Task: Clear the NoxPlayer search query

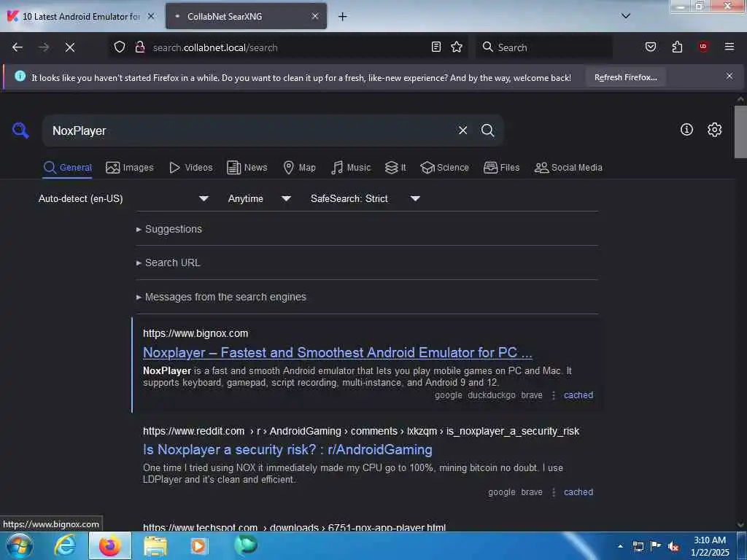Action: 462,131
